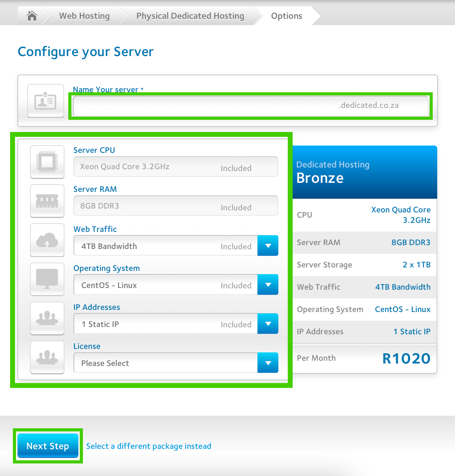
Task: Go to Web Hosting breadcrumb
Action: (84, 16)
